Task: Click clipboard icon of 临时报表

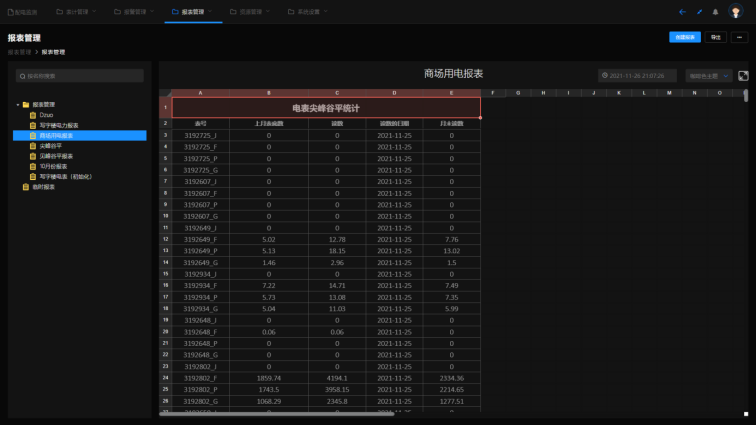Action: click(26, 187)
